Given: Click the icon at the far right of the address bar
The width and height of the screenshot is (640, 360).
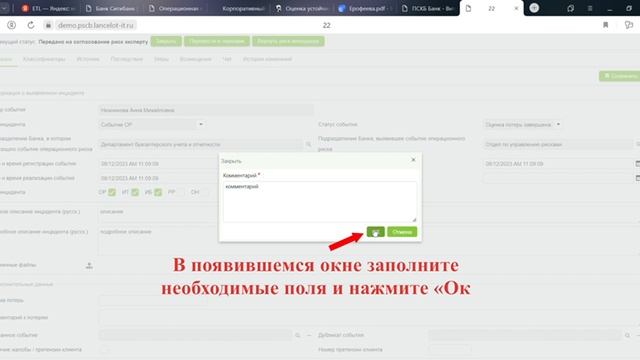Looking at the screenshot, I should tap(629, 25).
